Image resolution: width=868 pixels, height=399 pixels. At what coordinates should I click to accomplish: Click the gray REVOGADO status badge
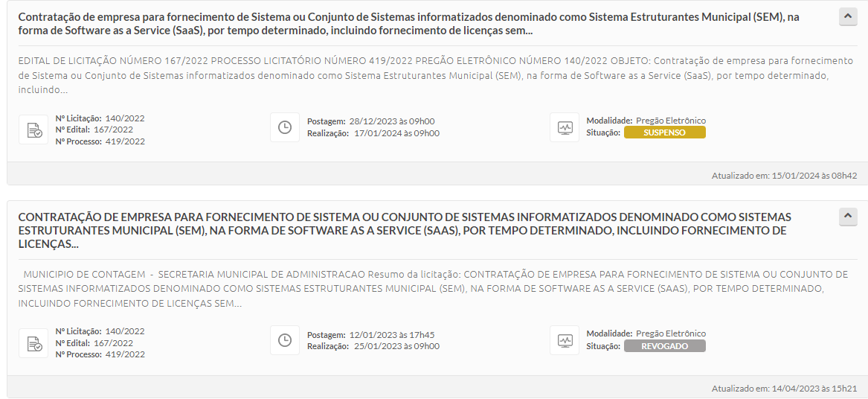(665, 346)
